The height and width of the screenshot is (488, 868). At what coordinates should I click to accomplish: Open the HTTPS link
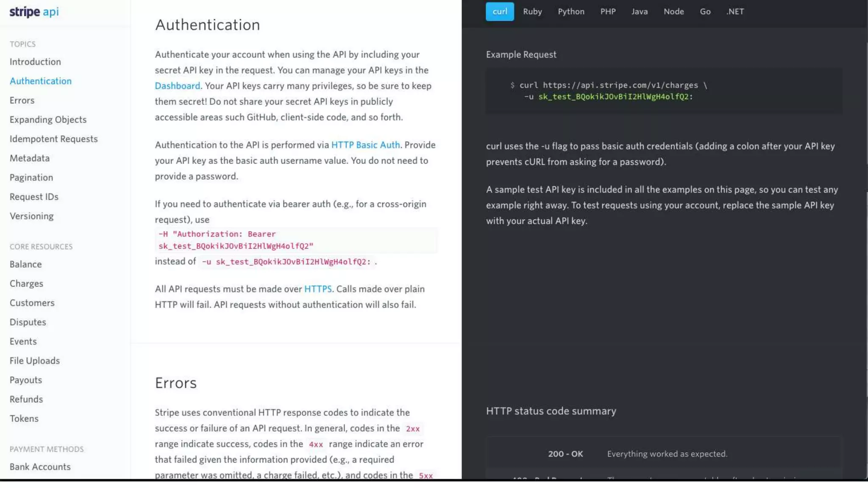pyautogui.click(x=317, y=289)
